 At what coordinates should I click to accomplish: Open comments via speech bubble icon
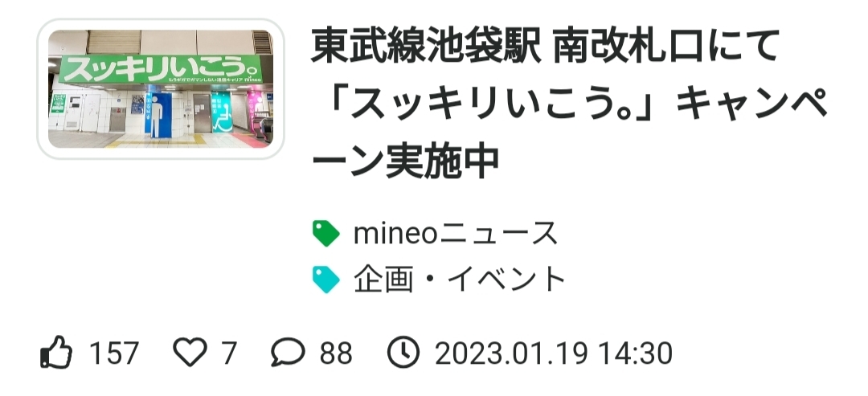[x=288, y=353]
